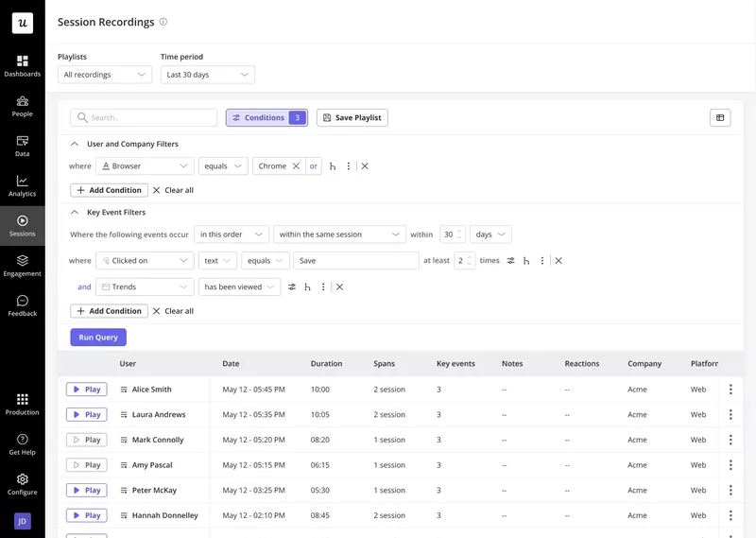Open Dashboards from the sidebar

click(22, 65)
